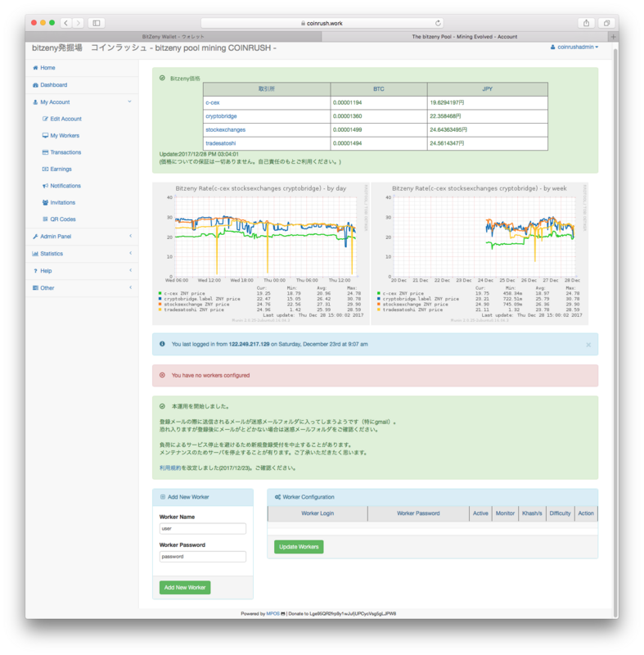Expand the Other menu chevron
Image resolution: width=644 pixels, height=655 pixels.
pos(131,287)
